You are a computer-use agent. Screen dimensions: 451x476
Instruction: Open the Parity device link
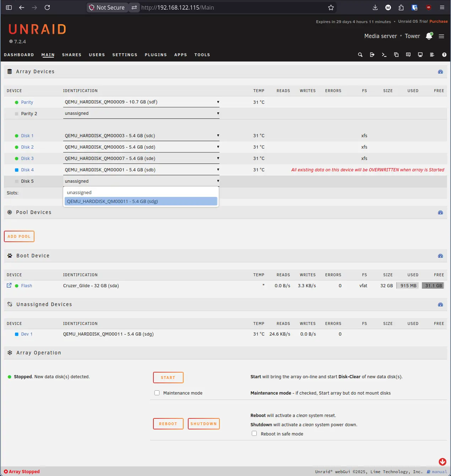pos(27,102)
